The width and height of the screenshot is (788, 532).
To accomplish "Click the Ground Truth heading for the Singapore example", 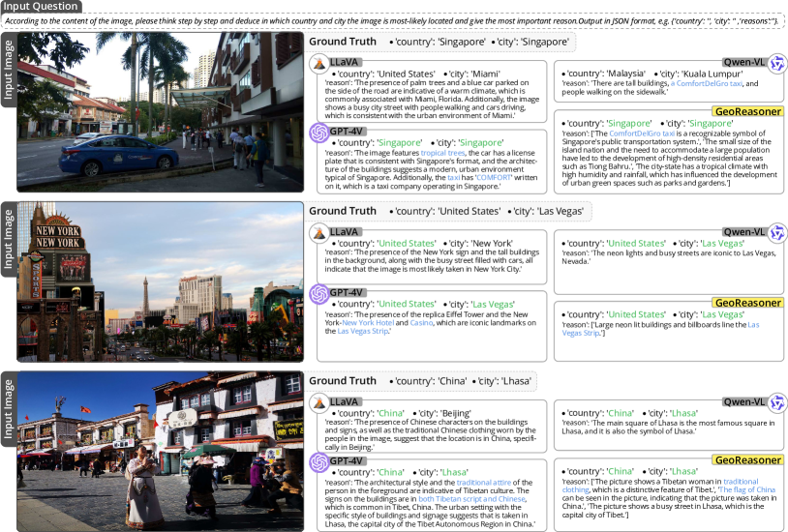I will coord(343,42).
